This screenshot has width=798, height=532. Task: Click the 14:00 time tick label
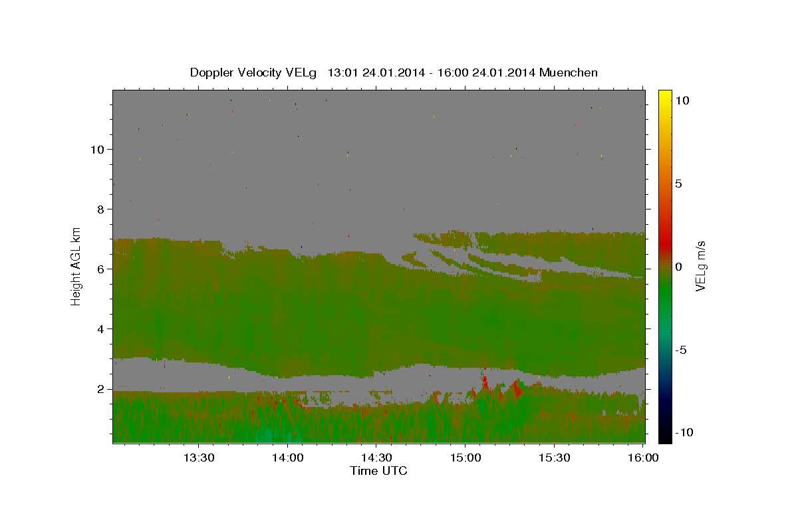click(x=287, y=458)
